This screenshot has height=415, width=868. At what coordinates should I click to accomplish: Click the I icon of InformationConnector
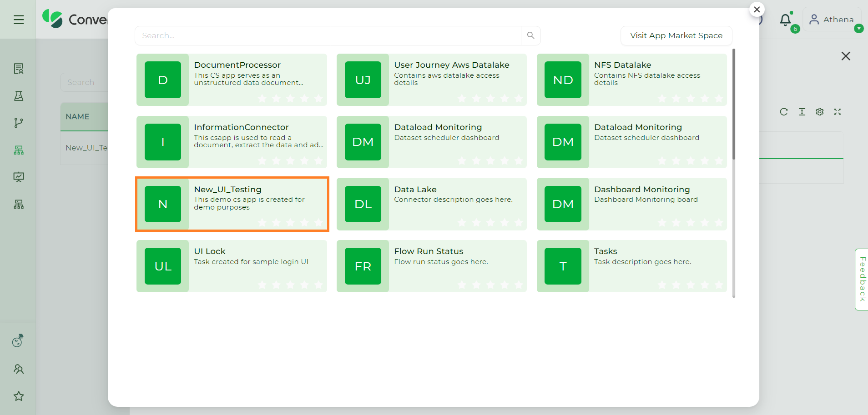click(x=163, y=142)
